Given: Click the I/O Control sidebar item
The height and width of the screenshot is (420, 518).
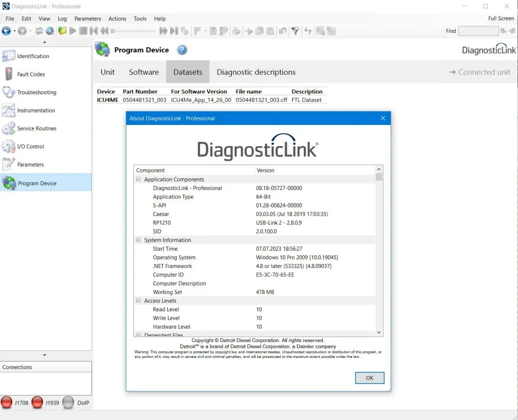Looking at the screenshot, I should coord(30,146).
